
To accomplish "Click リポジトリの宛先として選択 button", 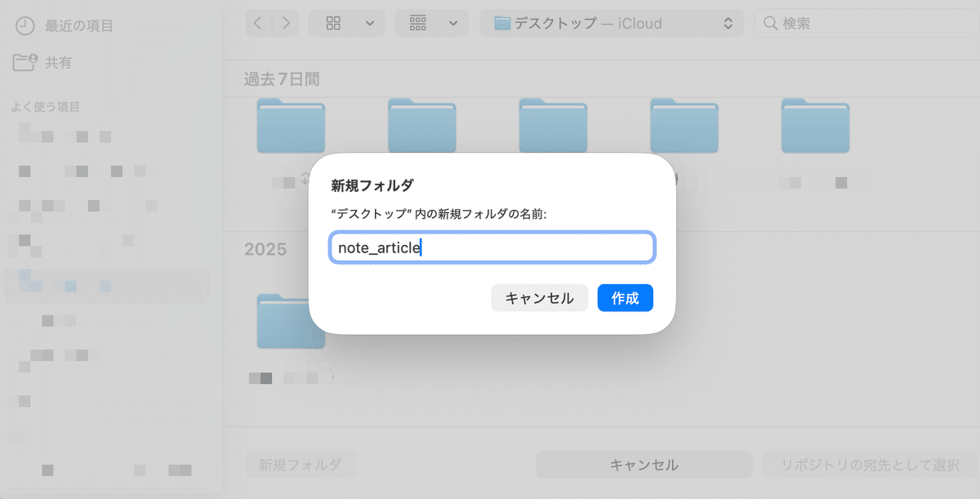I will tap(869, 465).
